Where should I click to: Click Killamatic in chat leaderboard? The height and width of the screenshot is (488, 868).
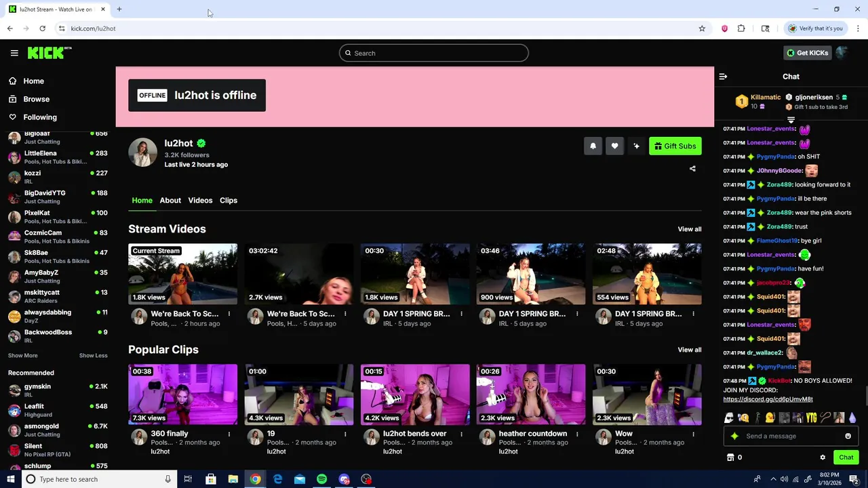(766, 98)
